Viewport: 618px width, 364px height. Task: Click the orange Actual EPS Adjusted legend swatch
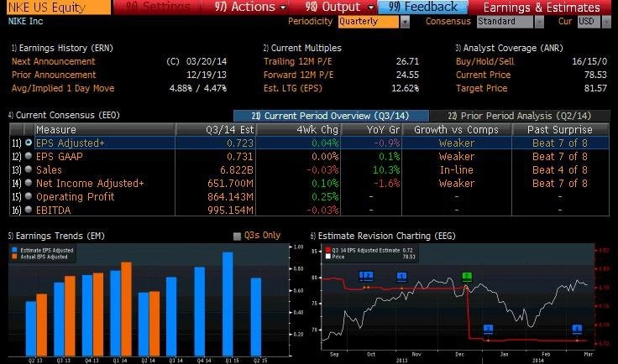pyautogui.click(x=14, y=257)
